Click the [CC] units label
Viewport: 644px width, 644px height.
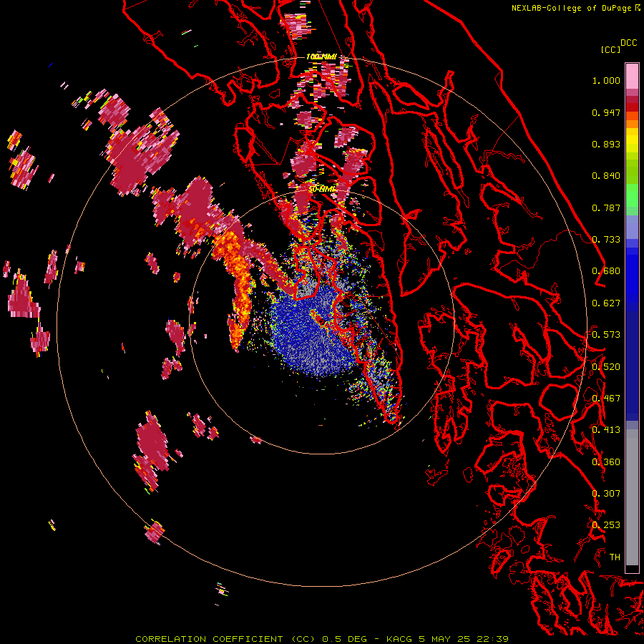610,49
